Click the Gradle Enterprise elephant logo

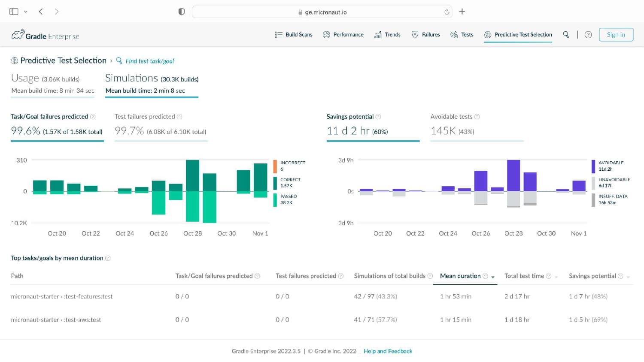coord(18,35)
